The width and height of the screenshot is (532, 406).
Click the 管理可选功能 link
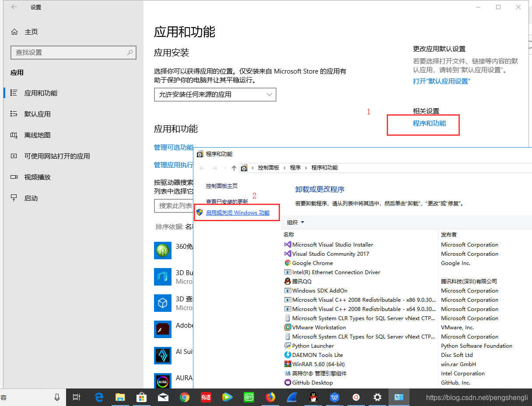pos(174,147)
